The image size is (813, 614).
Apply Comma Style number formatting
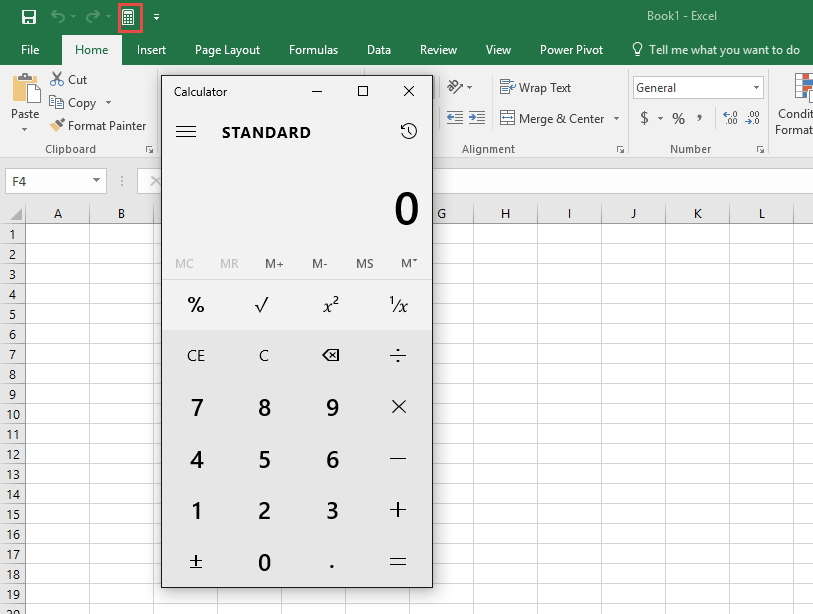(697, 117)
